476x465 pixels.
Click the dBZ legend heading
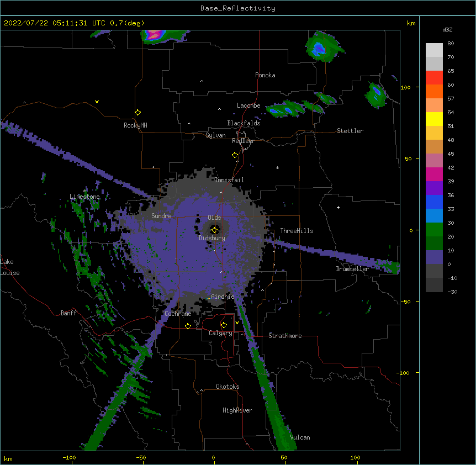(x=447, y=29)
